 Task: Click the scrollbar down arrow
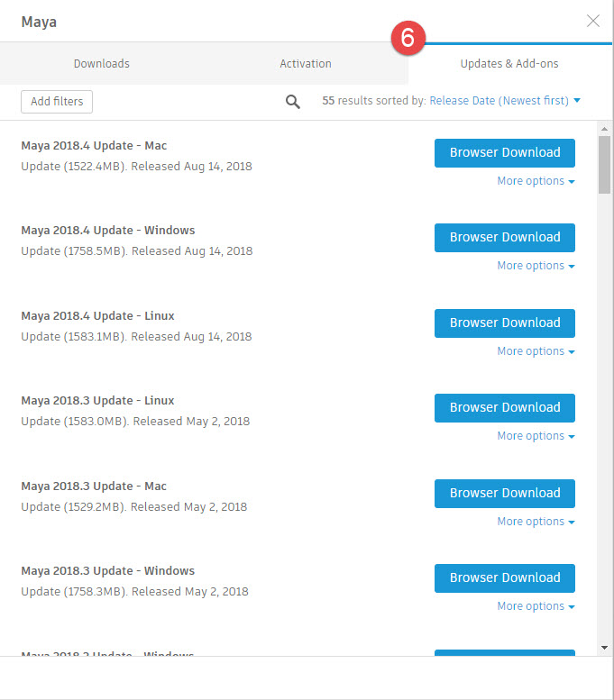tap(604, 647)
